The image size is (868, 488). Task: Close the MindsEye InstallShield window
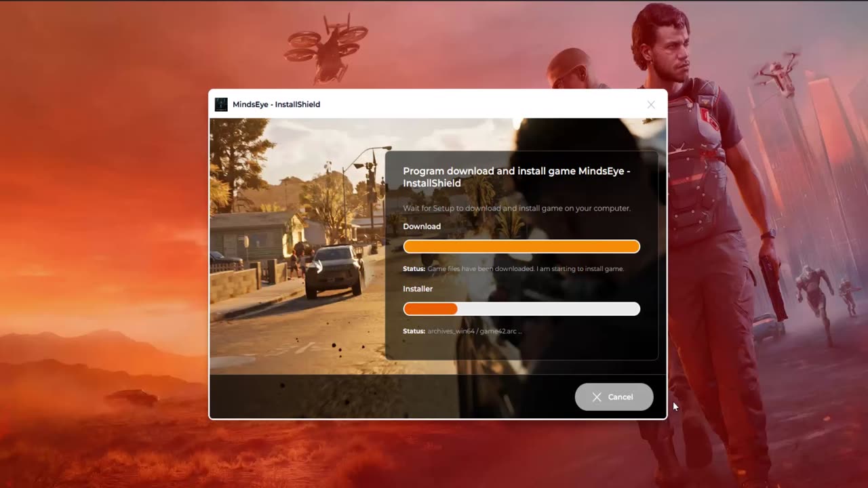(651, 104)
